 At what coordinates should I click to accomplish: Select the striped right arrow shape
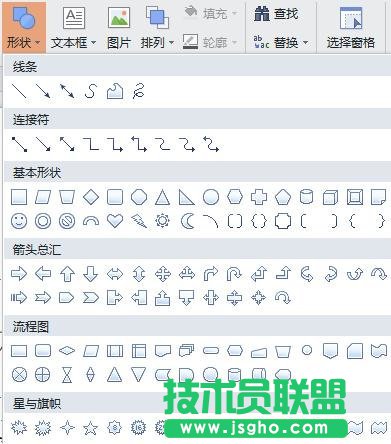19,297
